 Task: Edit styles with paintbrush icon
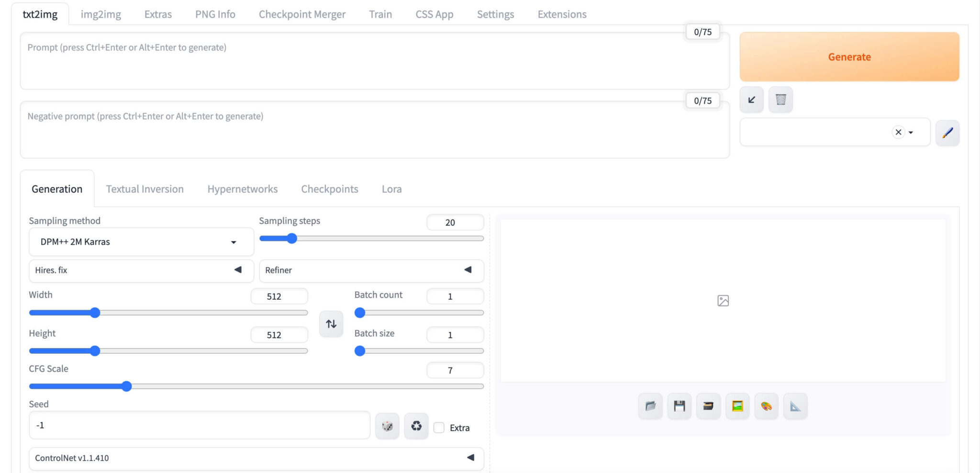coord(947,133)
